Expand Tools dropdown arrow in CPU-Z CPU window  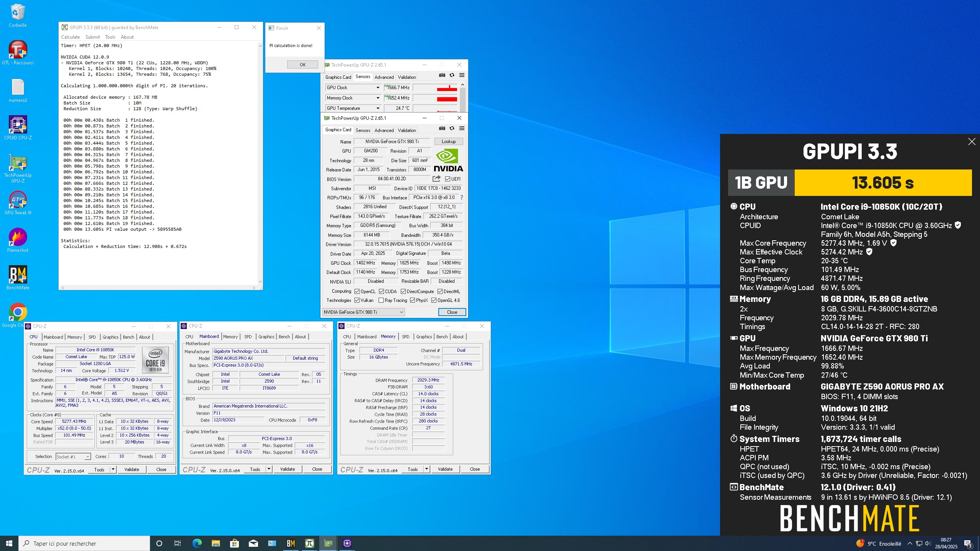click(113, 469)
